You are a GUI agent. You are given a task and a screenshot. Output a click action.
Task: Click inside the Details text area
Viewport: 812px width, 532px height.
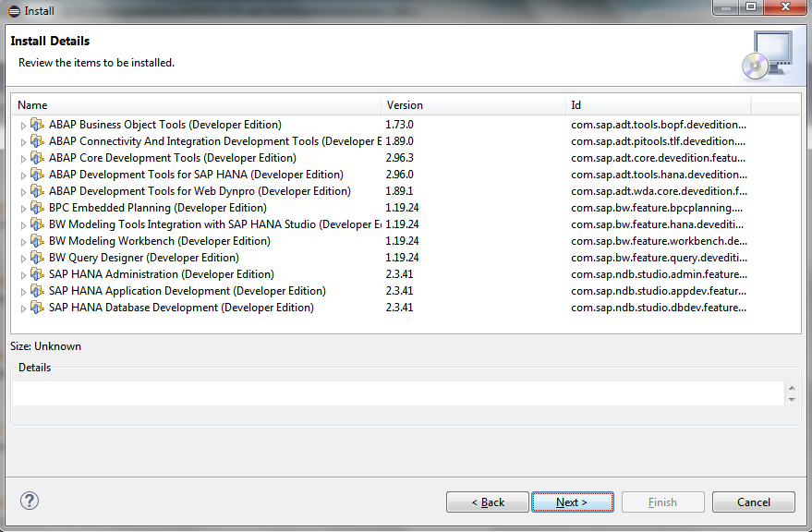(398, 393)
